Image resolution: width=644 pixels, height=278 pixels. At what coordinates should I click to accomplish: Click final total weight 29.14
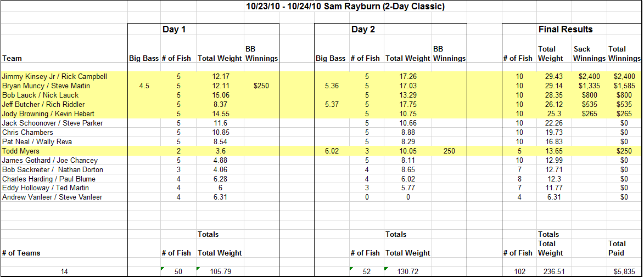coord(555,86)
